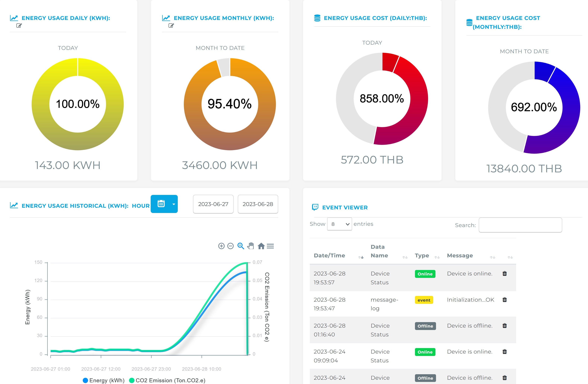Reset chart zoom with home icon
This screenshot has height=384, width=588.
point(261,246)
